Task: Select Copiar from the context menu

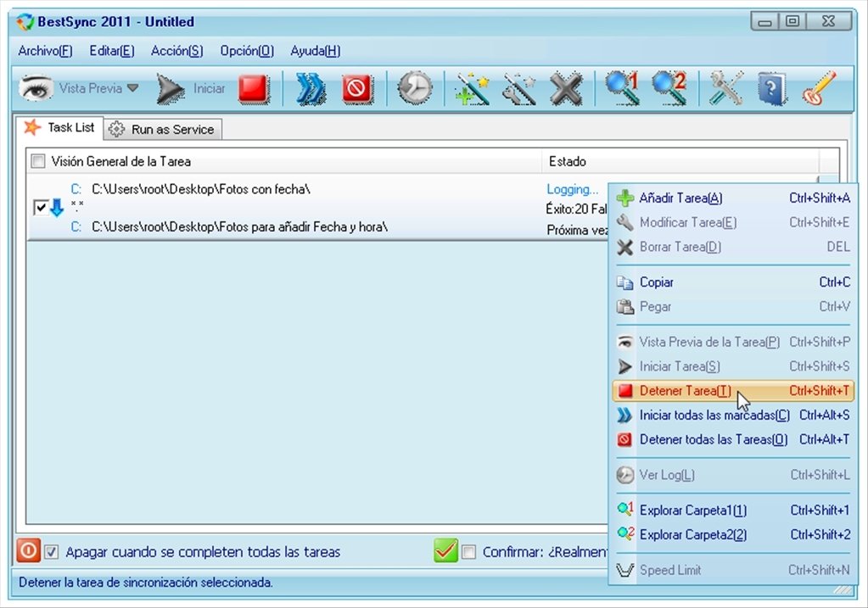Action: click(x=733, y=282)
